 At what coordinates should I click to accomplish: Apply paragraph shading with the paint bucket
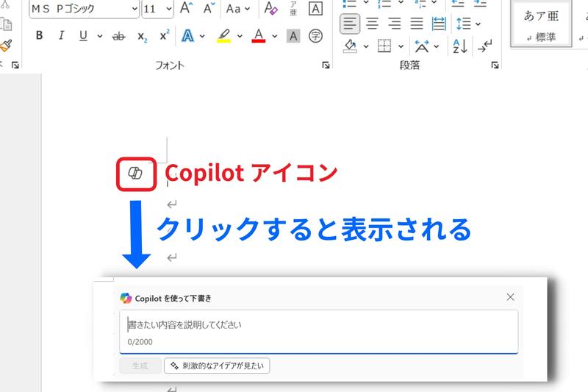(350, 46)
